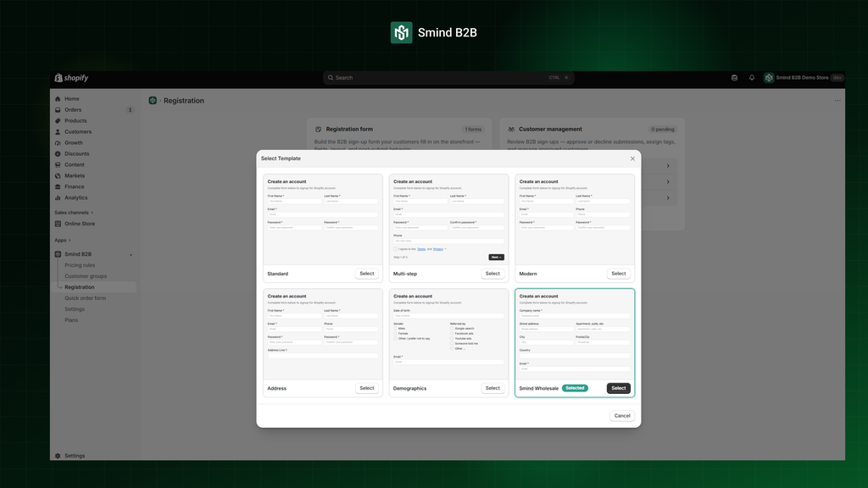Click the Smind B2B app icon in sidebar

[58, 254]
